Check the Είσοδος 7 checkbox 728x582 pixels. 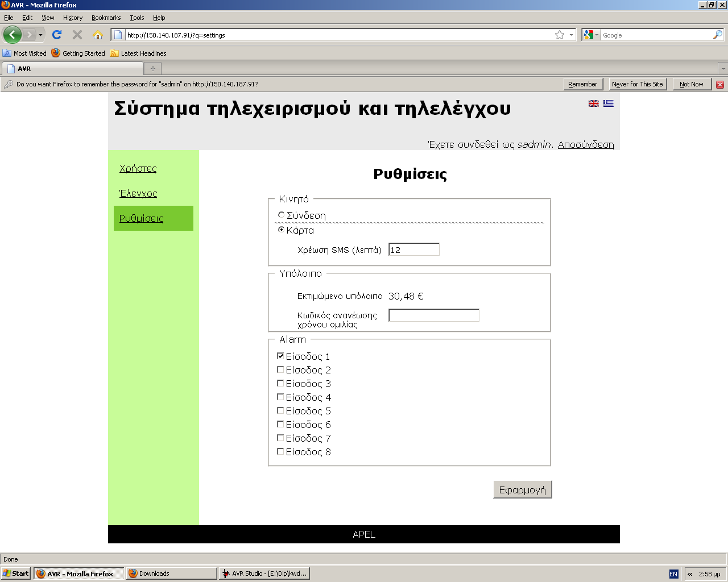tap(280, 438)
